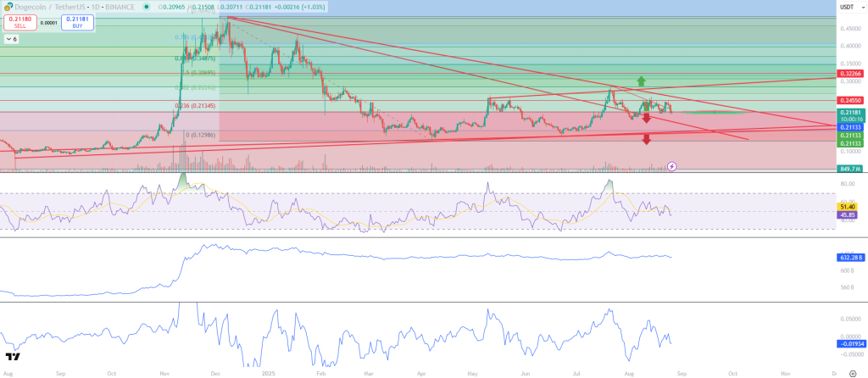
Task: Click the 600 B axis tick
Action: pyautogui.click(x=848, y=270)
